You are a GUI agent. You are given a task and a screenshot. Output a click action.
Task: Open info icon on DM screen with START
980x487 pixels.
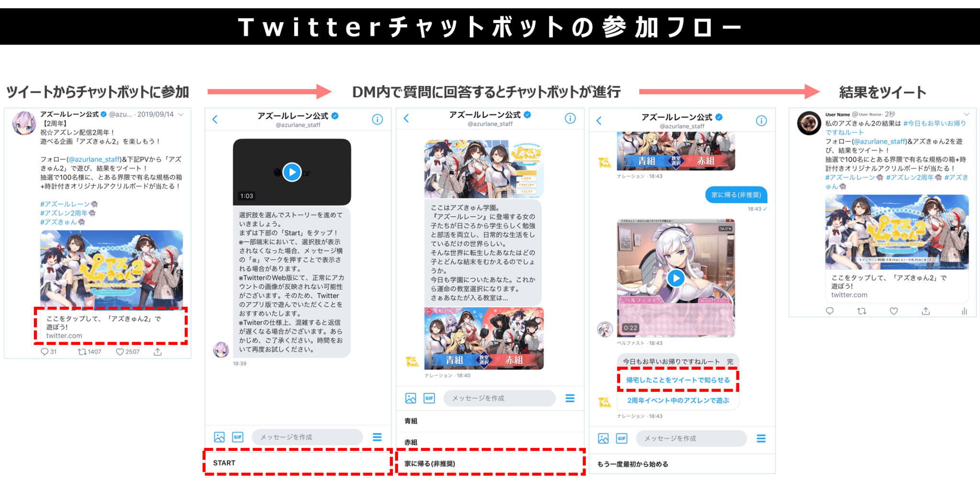click(378, 120)
